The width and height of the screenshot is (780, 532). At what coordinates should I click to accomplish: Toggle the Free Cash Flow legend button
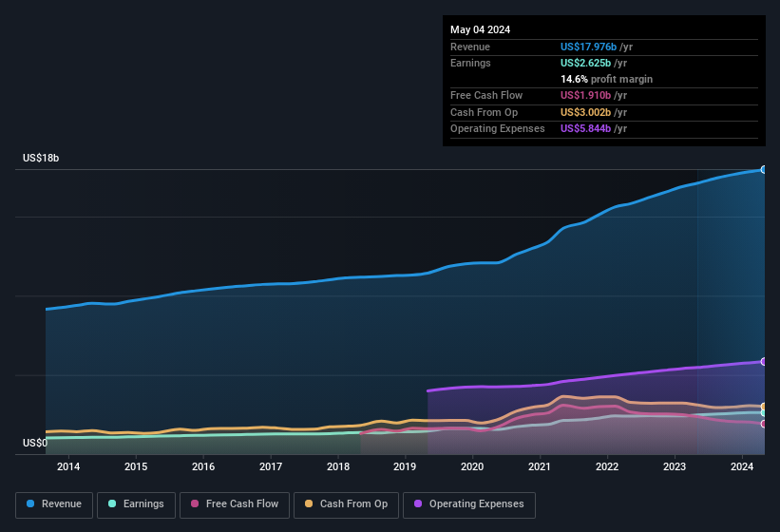pyautogui.click(x=235, y=504)
